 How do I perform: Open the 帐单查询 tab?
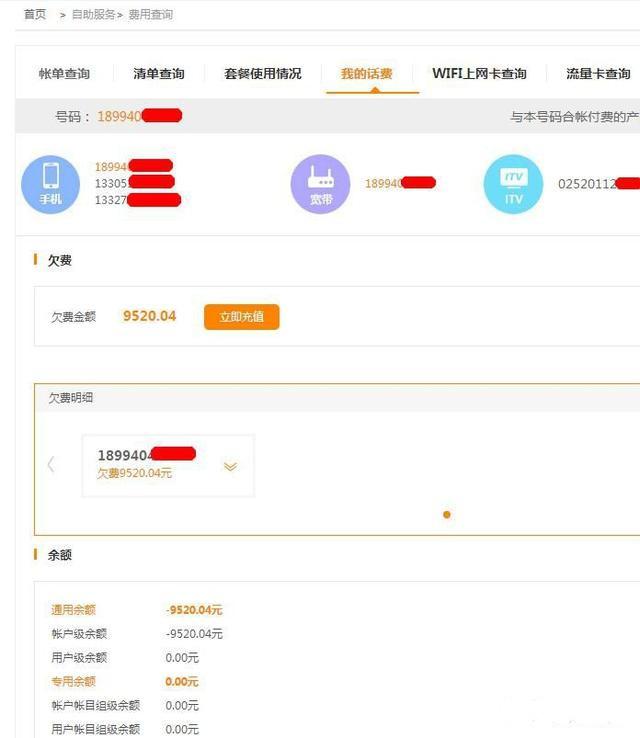(64, 73)
